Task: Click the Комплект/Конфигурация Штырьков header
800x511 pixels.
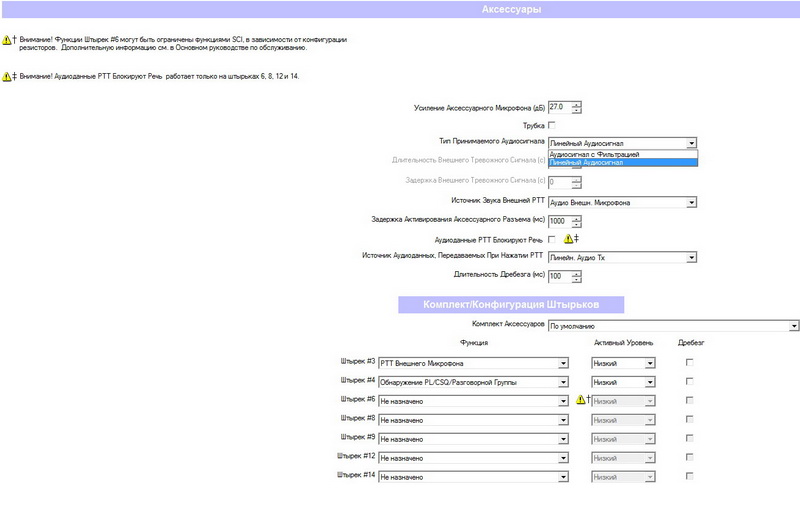Action: click(x=511, y=304)
